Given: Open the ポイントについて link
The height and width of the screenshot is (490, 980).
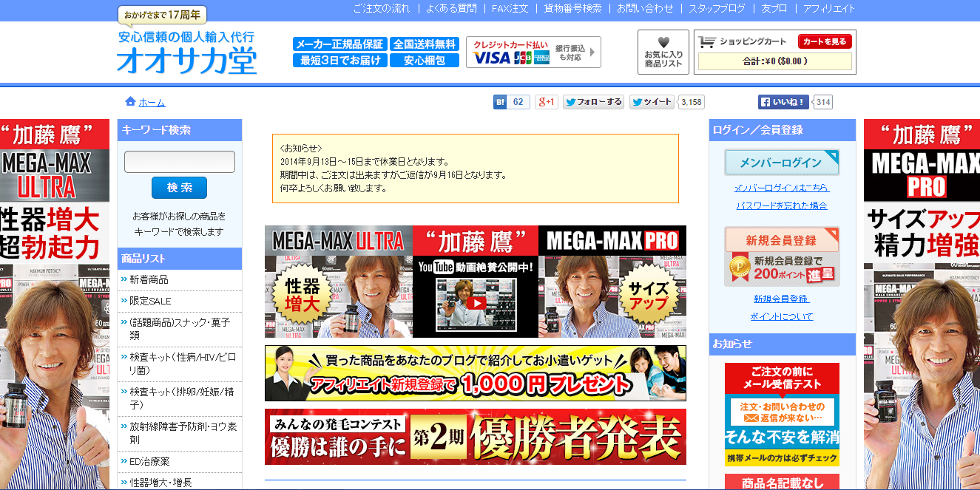Looking at the screenshot, I should pos(782,316).
